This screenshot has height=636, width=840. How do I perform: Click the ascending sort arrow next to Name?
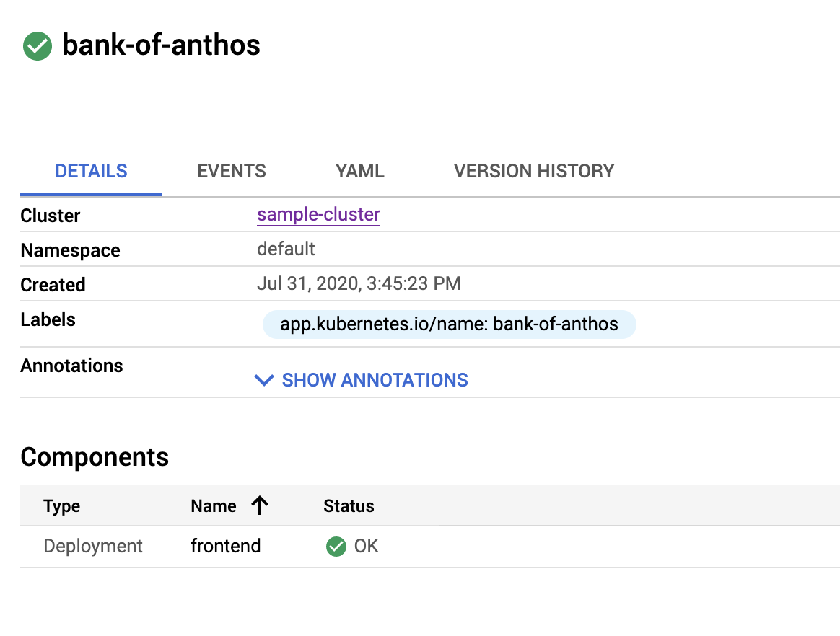click(260, 505)
